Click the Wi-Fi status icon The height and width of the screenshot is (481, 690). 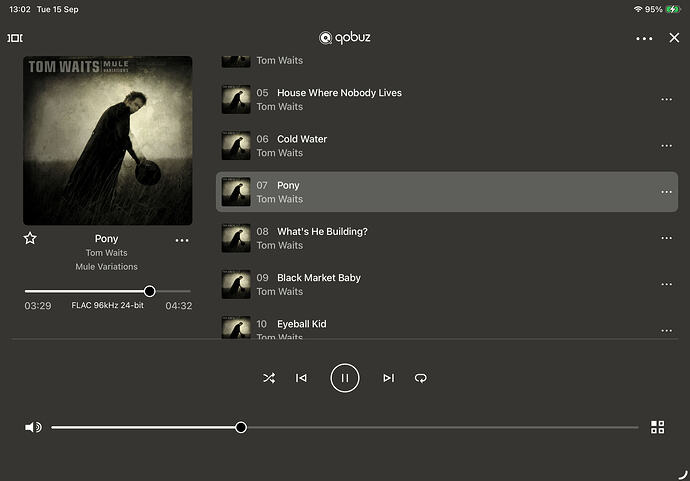638,9
